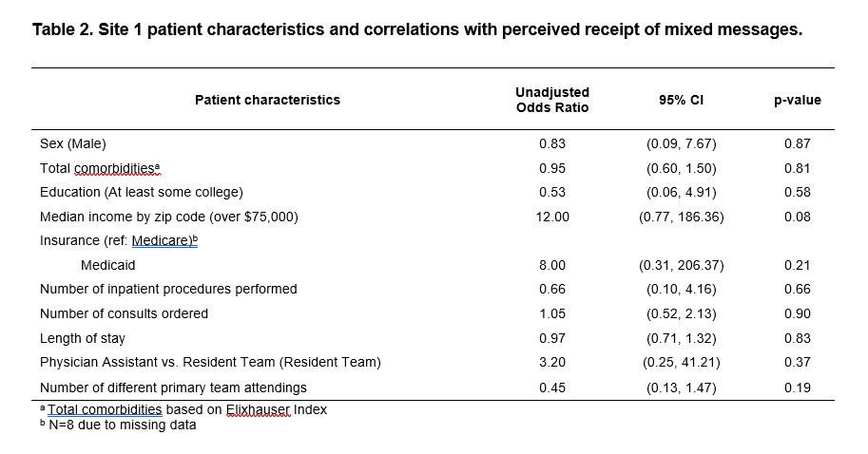Click the Physician Assistant vs. Resident Team label
This screenshot has height=454, width=868.
coord(210,362)
